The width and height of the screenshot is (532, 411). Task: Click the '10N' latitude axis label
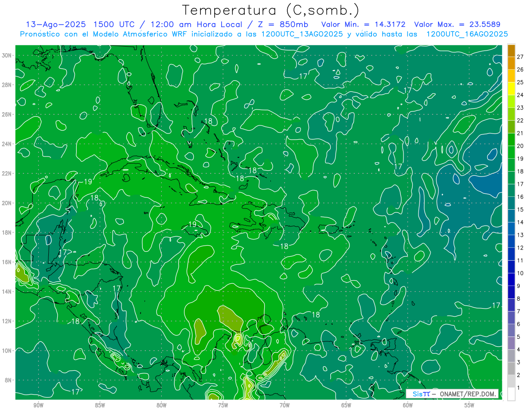pos(7,351)
